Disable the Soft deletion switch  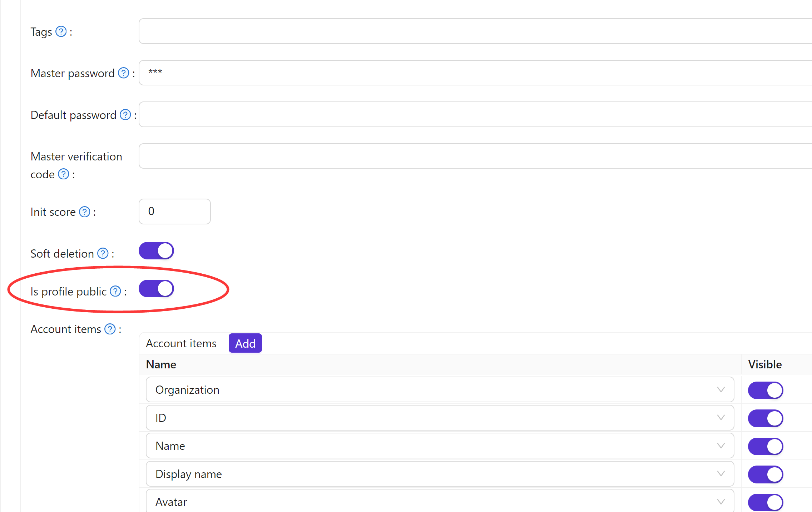[156, 251]
